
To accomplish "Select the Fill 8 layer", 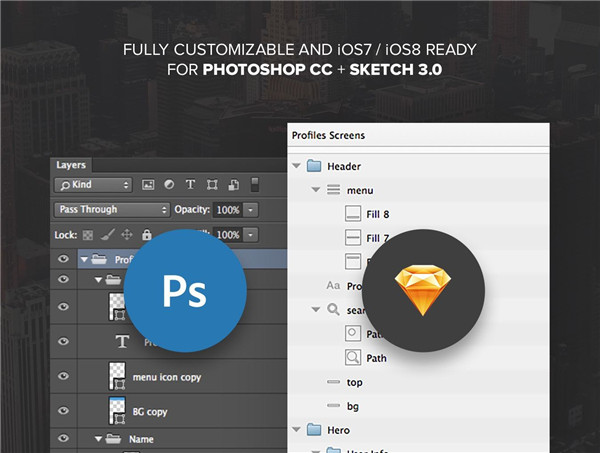I will pyautogui.click(x=378, y=214).
